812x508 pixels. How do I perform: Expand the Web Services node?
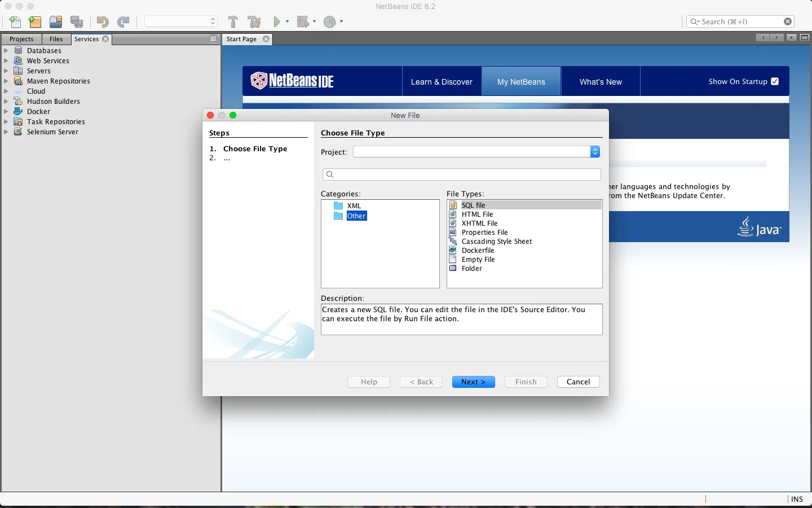click(x=6, y=61)
